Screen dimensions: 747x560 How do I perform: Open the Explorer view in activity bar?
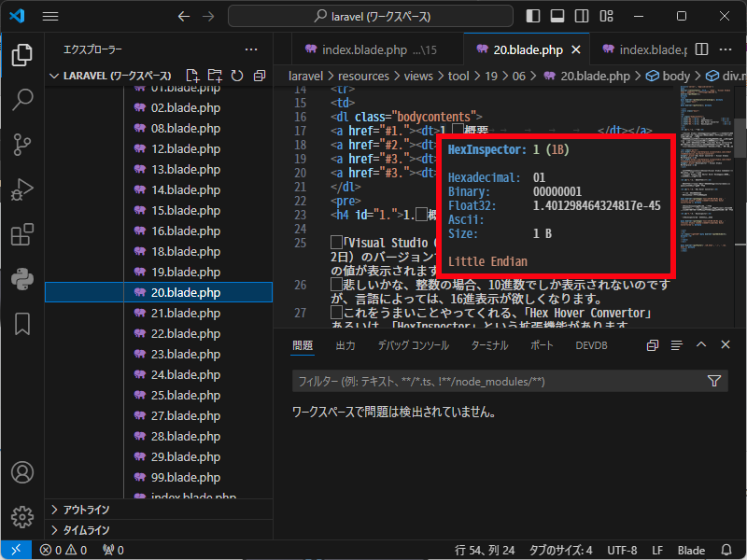(x=21, y=55)
